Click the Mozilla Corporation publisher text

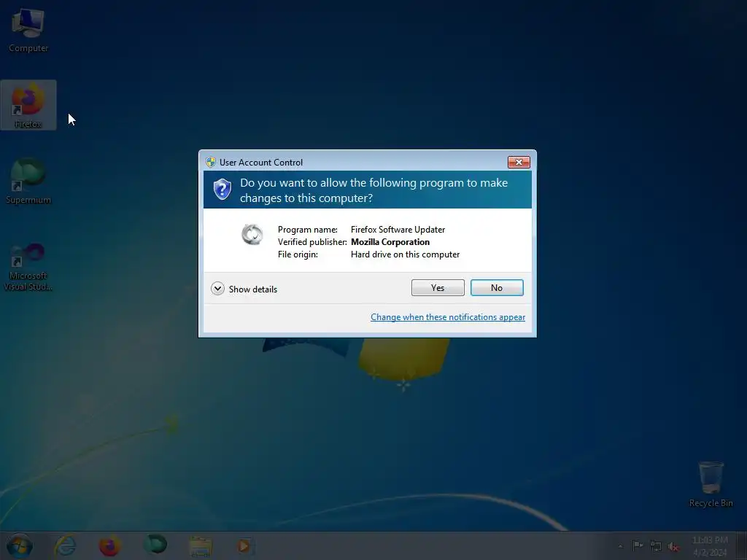tap(390, 242)
